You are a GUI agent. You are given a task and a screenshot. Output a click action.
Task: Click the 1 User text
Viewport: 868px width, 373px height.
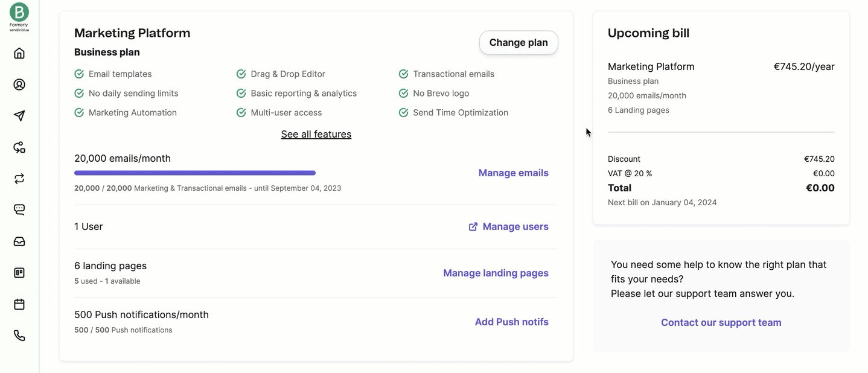89,226
